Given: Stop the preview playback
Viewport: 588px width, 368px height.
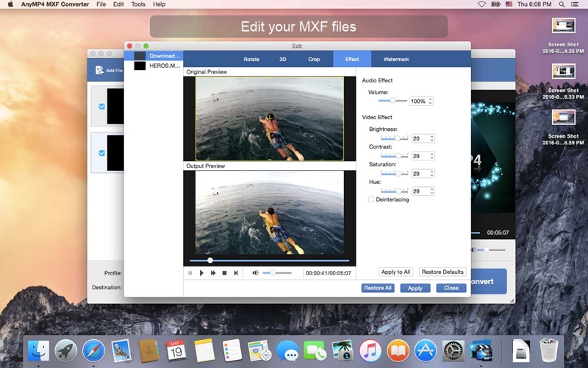Looking at the screenshot, I should [224, 273].
